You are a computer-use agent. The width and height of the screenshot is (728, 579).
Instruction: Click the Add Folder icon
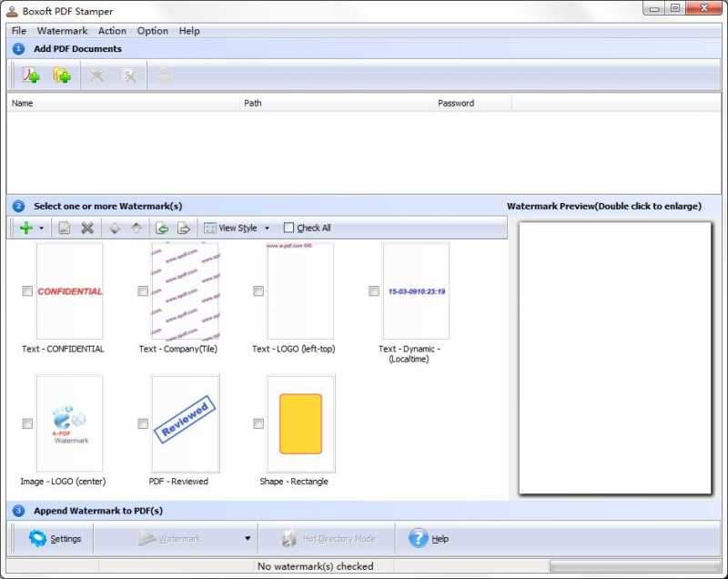pos(62,76)
